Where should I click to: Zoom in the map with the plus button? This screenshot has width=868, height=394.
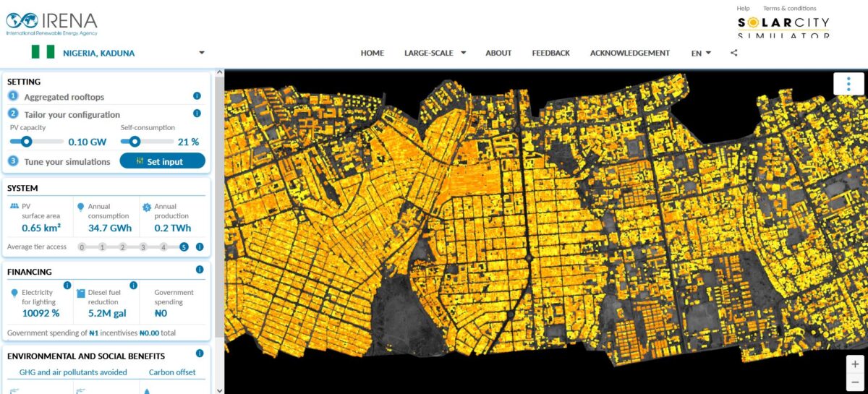855,364
